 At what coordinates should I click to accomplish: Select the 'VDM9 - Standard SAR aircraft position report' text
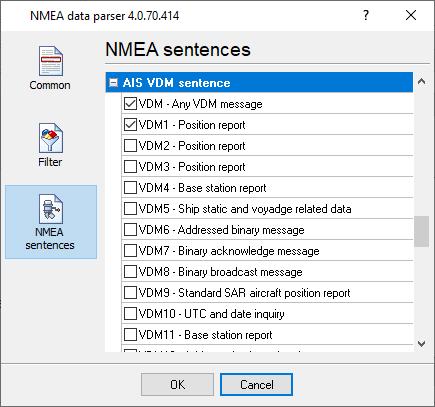coord(244,293)
